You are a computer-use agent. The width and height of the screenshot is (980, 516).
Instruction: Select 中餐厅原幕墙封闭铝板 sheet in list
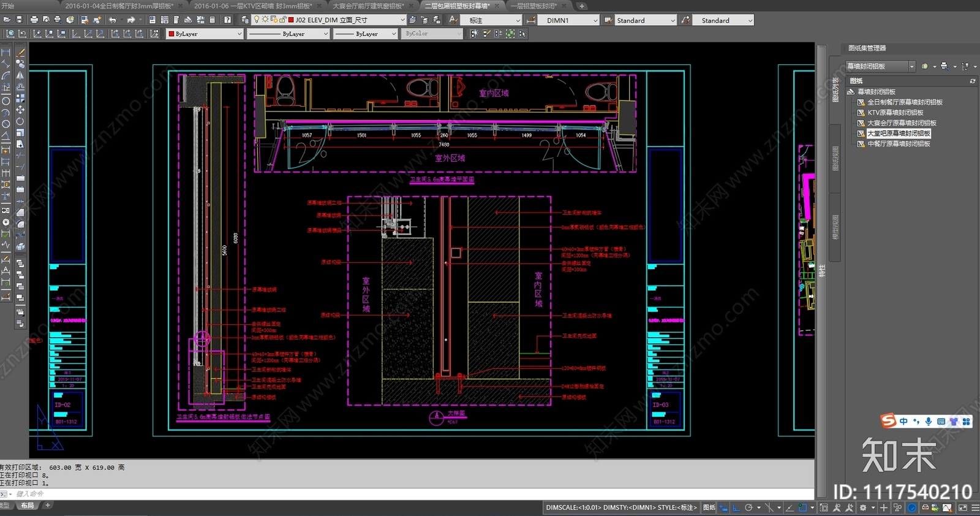[899, 144]
